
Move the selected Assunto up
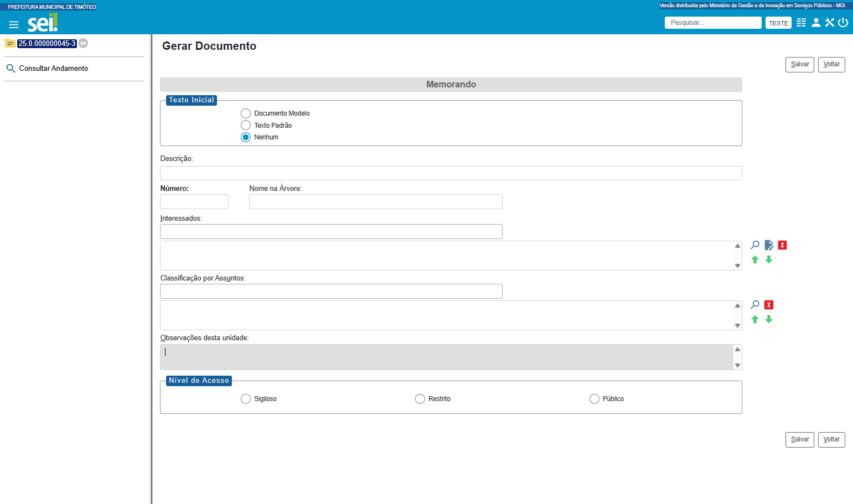pos(755,319)
